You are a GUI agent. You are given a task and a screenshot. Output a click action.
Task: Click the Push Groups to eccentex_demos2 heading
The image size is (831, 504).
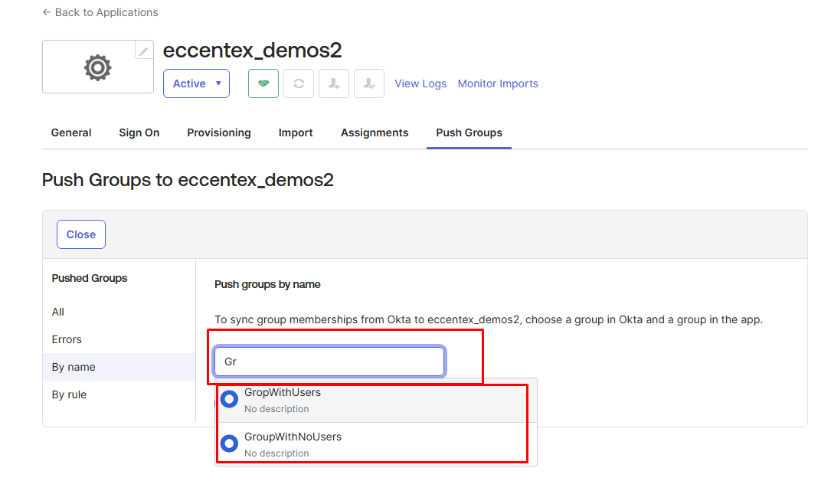pos(188,180)
